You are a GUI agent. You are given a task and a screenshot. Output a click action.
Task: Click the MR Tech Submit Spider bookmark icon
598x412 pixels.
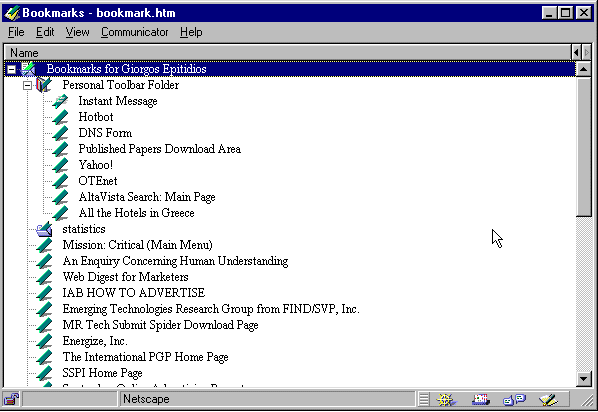[44, 325]
